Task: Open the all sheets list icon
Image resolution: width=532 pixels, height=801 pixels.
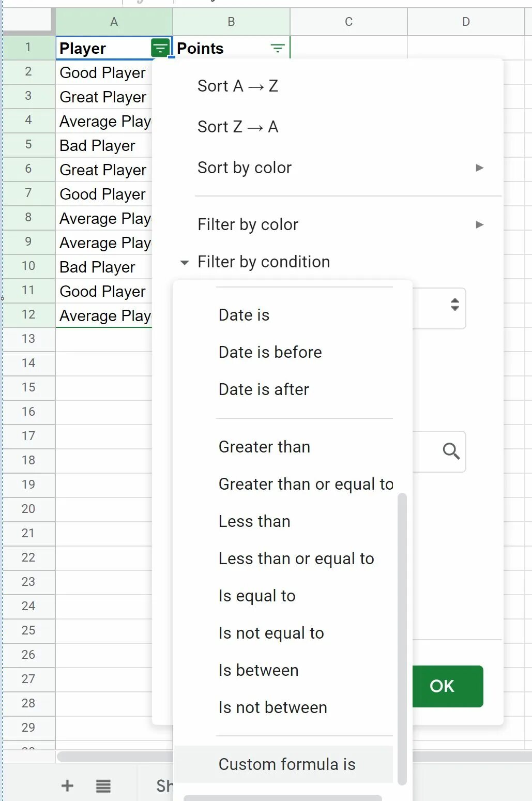Action: point(103,786)
